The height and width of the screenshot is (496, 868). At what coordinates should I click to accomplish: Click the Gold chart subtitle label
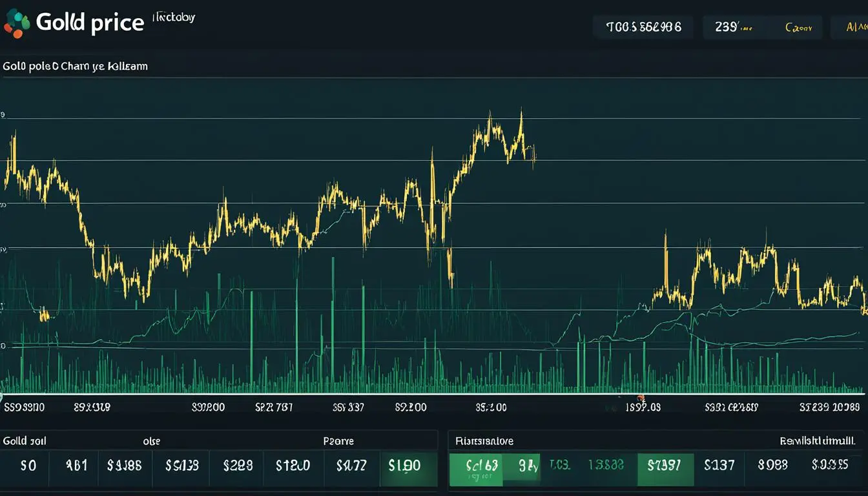(75, 66)
